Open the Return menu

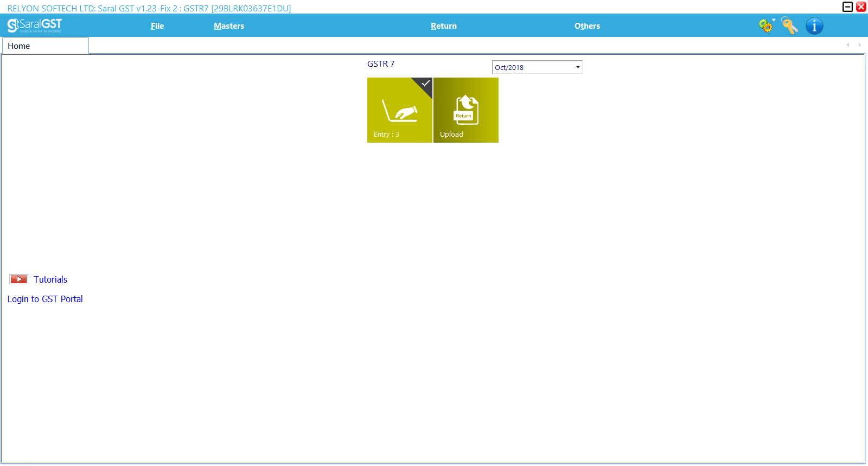point(444,26)
